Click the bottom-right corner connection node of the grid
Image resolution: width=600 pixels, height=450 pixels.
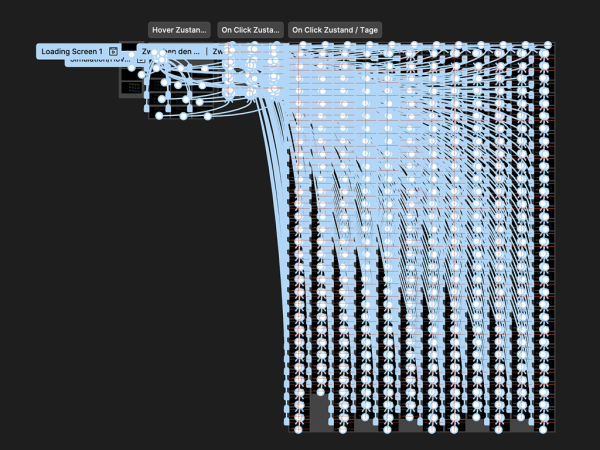544,429
